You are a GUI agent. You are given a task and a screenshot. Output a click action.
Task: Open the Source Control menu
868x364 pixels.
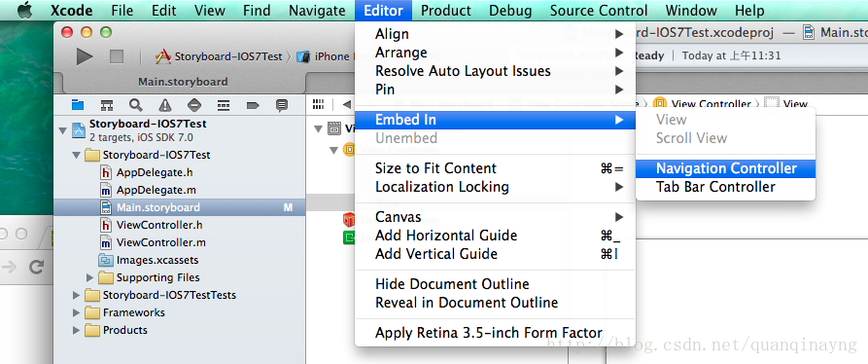599,10
